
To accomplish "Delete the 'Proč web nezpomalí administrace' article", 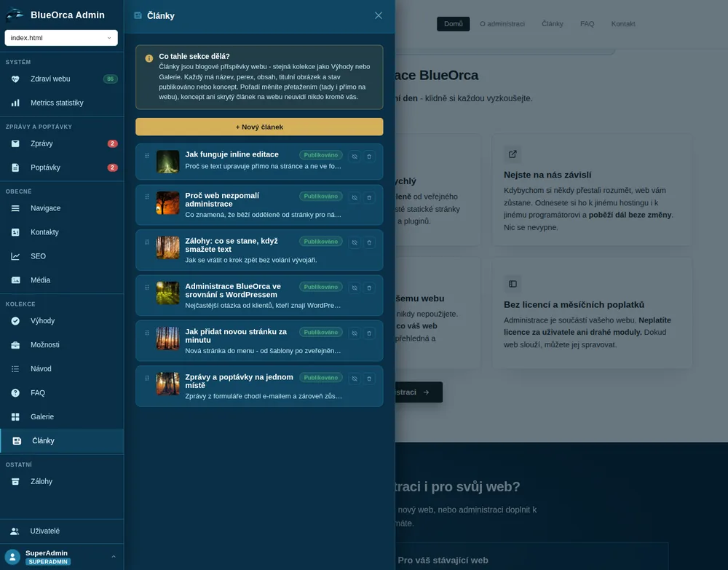I will (369, 198).
